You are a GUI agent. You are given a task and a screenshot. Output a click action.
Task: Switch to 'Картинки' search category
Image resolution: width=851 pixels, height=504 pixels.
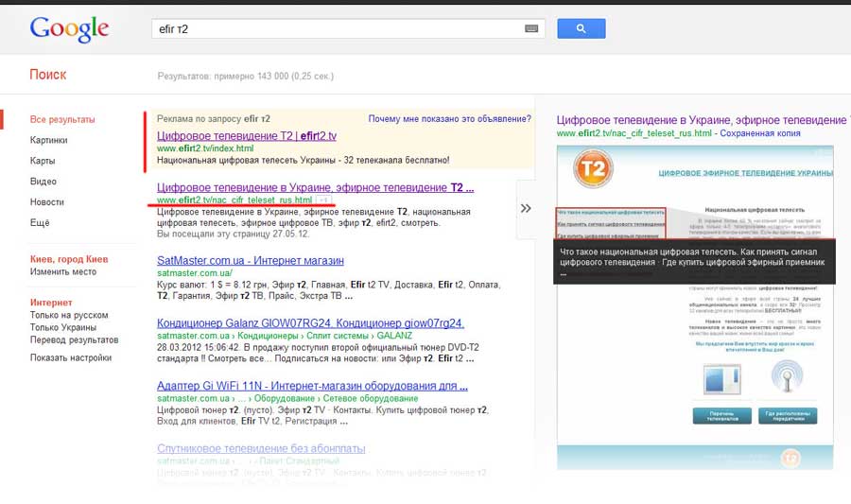(x=49, y=140)
